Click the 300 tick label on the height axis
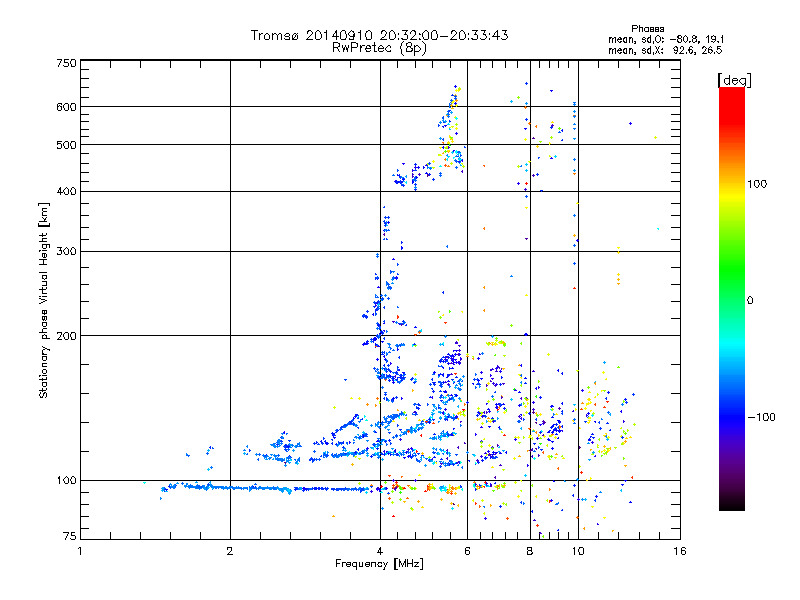800x600 pixels. (66, 251)
